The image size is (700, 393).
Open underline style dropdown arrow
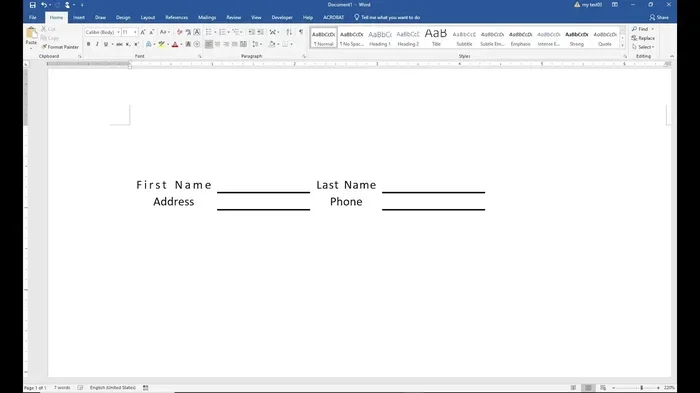(112, 44)
